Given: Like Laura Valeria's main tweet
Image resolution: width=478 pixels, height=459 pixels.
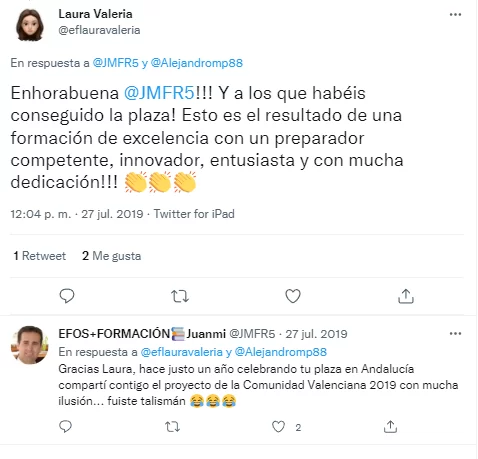Looking at the screenshot, I should (293, 296).
